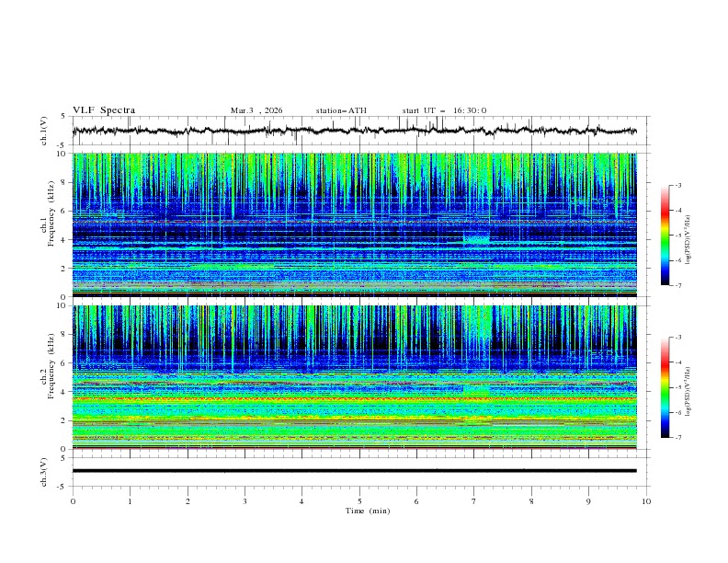The width and height of the screenshot is (728, 563).
Task: Click the '0' tick label on time axis
Action: tap(73, 501)
